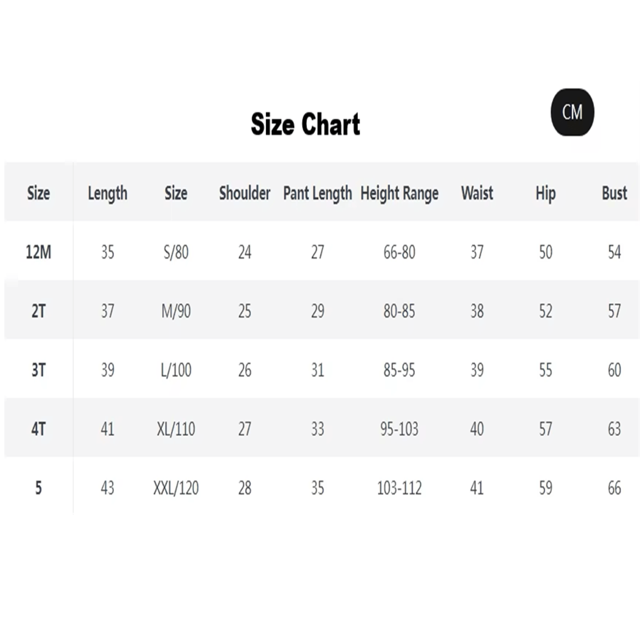Screen dimensions: 644x644
Task: Select the 4T size row label
Action: [x=38, y=429]
